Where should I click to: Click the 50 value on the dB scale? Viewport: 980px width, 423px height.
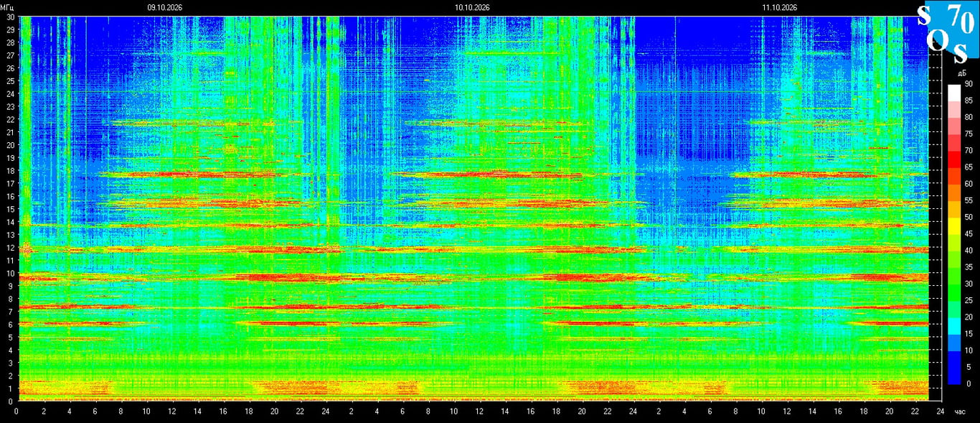[969, 217]
